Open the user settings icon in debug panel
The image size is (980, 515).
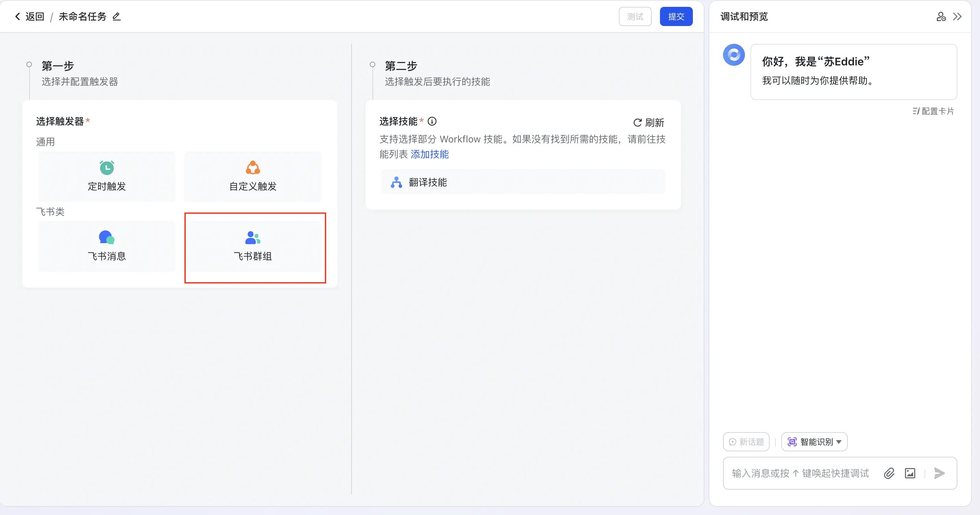click(941, 17)
